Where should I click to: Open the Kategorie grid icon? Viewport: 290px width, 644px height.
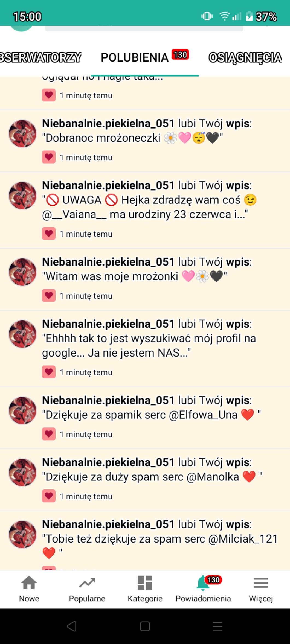click(145, 583)
